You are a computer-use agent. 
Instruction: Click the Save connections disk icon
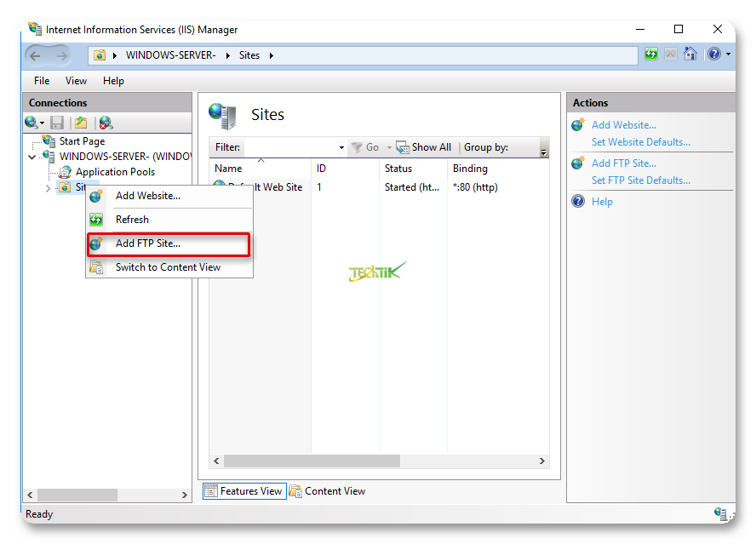click(57, 123)
